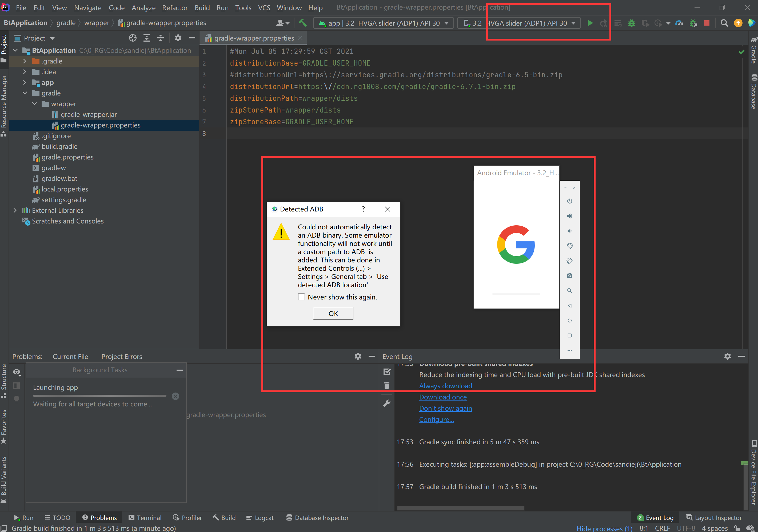Click the emulator rotate left icon
The width and height of the screenshot is (758, 532).
tap(569, 246)
